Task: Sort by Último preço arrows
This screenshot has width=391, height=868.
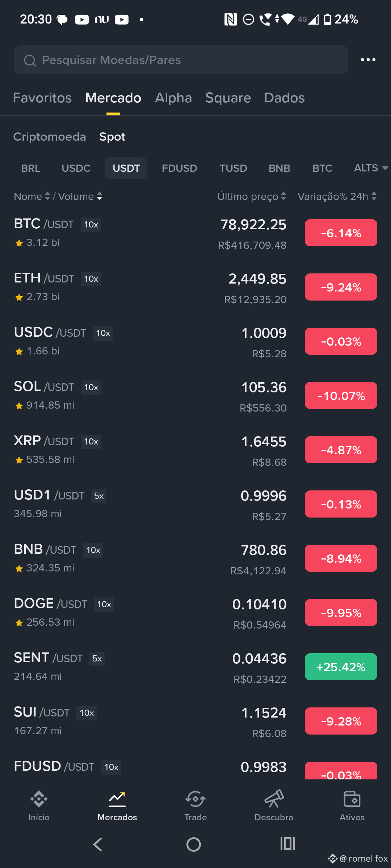Action: point(283,196)
